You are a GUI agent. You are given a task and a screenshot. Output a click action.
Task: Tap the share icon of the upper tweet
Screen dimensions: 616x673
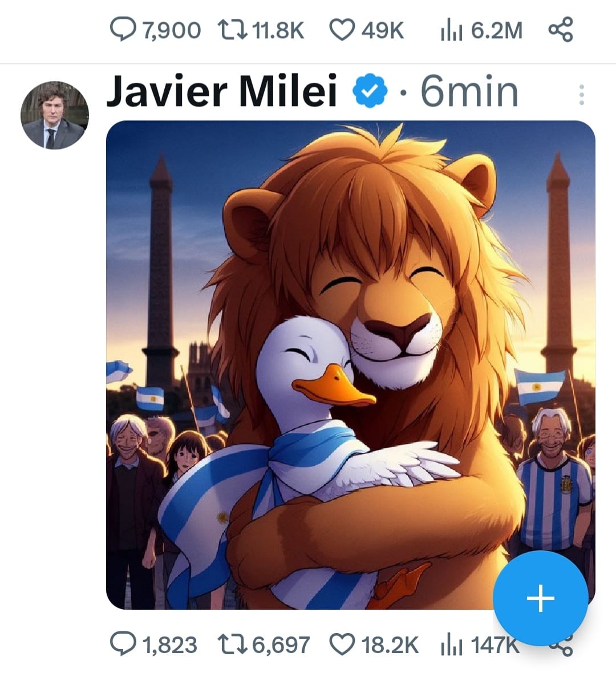560,30
